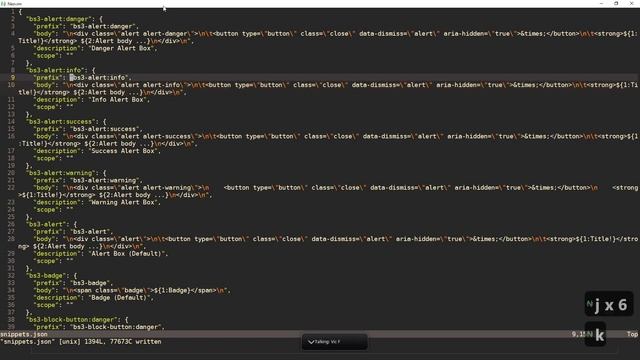Click the key "bs3-badge" on line 32
This screenshot has width=640, height=360.
point(47,276)
